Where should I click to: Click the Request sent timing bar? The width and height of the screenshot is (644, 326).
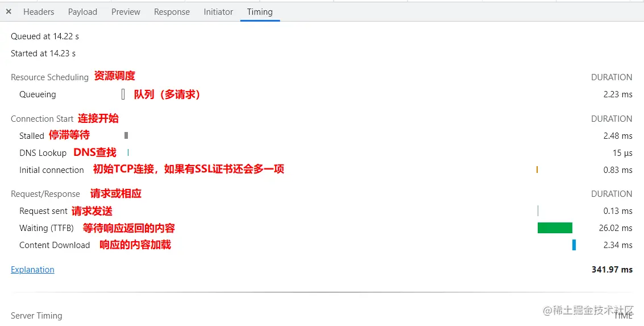(538, 211)
